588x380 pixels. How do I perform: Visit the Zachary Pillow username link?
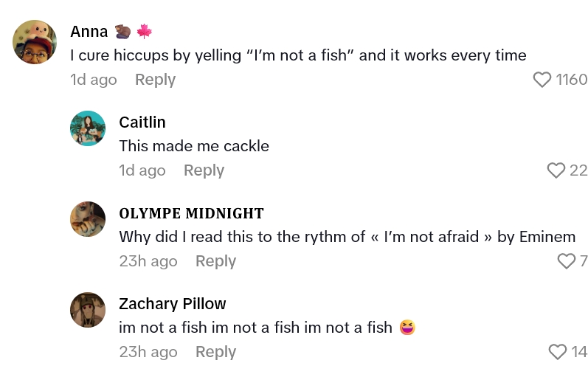click(x=173, y=304)
